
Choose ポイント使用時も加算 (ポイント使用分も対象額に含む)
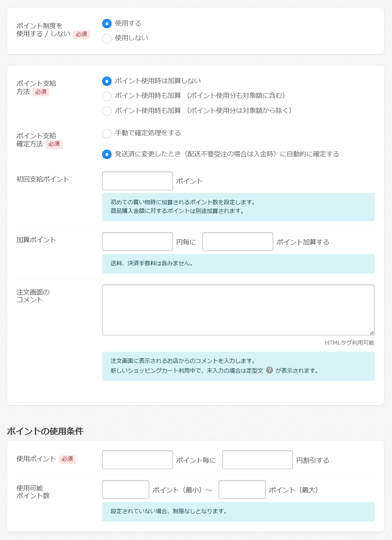point(107,96)
